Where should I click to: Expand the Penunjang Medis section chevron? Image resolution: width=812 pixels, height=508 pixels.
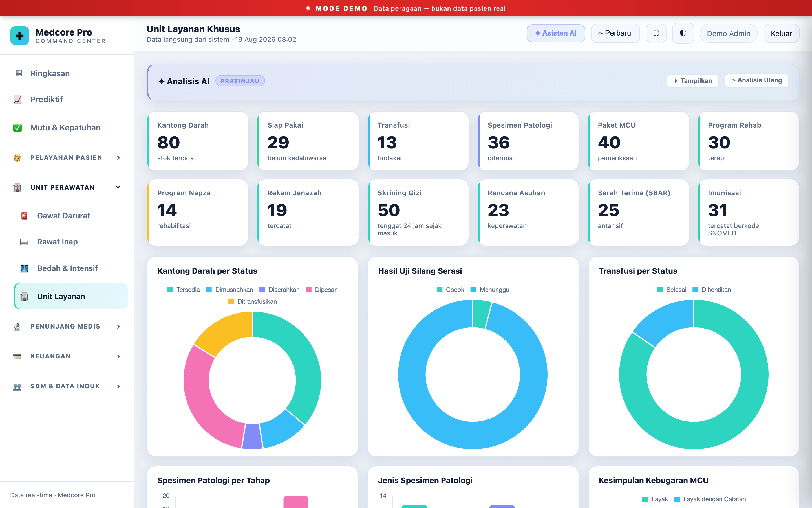point(118,326)
